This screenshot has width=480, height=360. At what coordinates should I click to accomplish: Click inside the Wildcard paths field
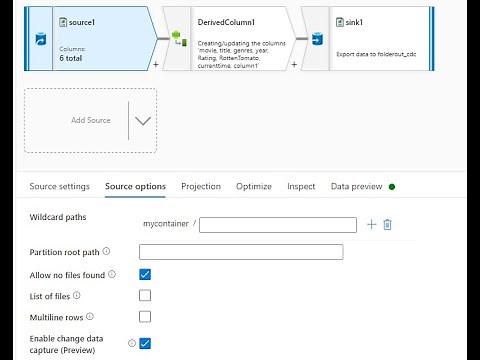point(278,225)
